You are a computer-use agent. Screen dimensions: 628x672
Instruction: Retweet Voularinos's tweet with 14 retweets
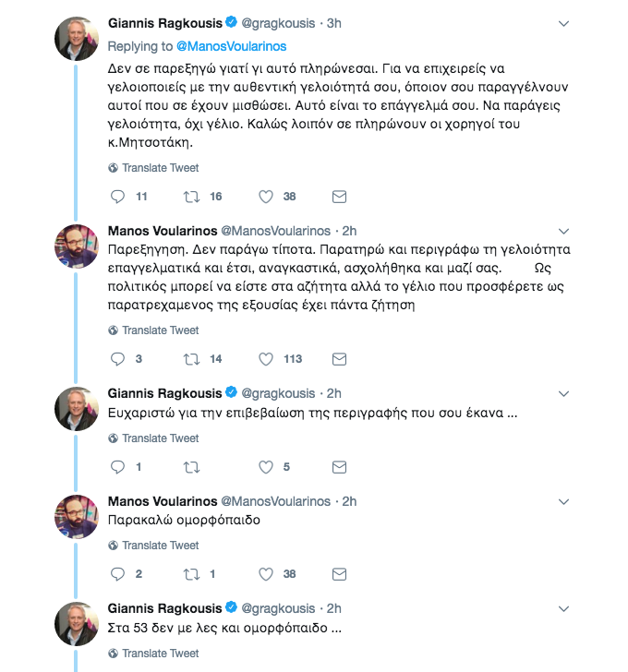(x=191, y=359)
